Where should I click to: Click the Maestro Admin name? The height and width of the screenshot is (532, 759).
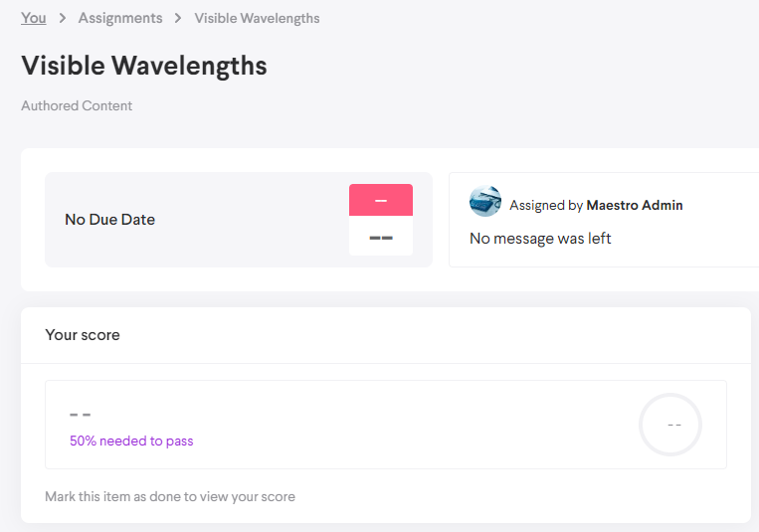[635, 205]
